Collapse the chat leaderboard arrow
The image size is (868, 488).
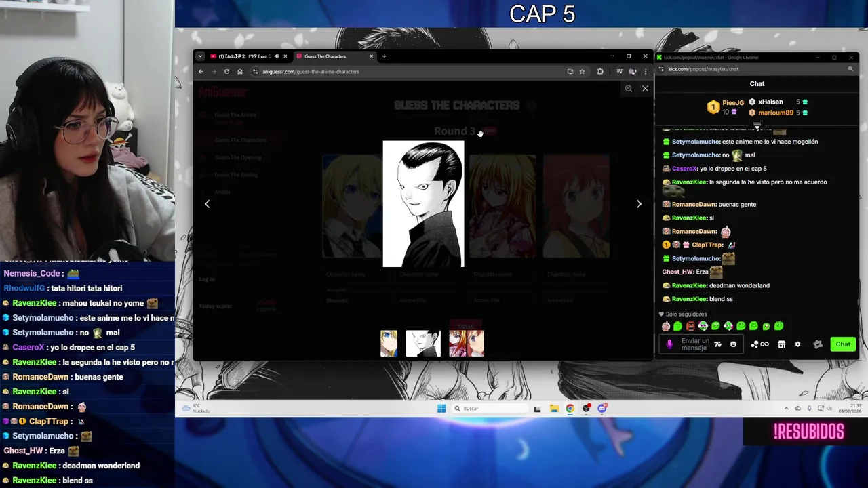[757, 125]
